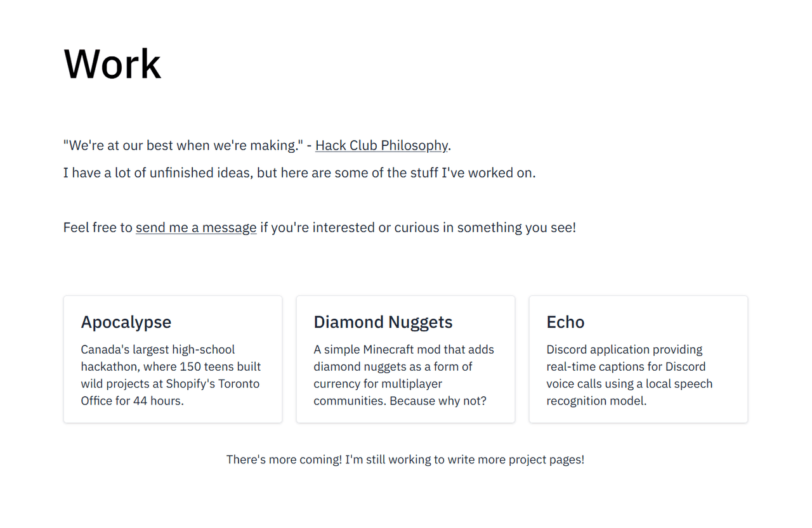This screenshot has width=812, height=528.
Task: Click the "recognition model." line
Action: (596, 401)
